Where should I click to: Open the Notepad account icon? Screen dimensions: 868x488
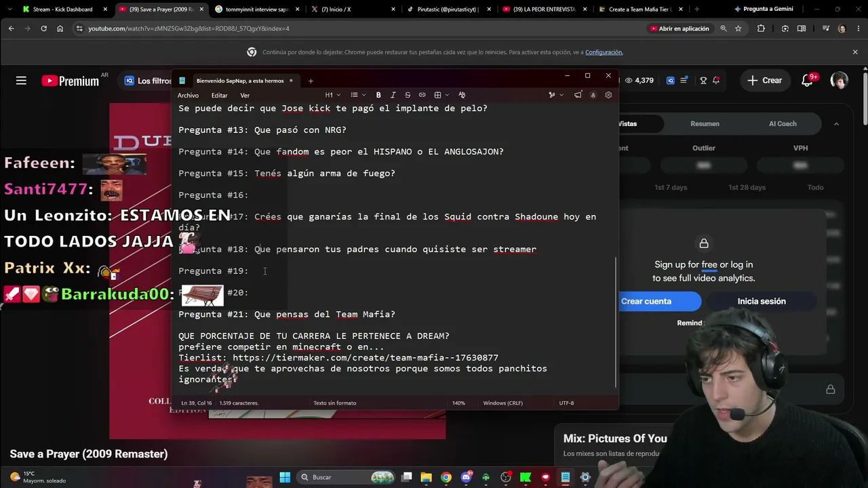593,95
